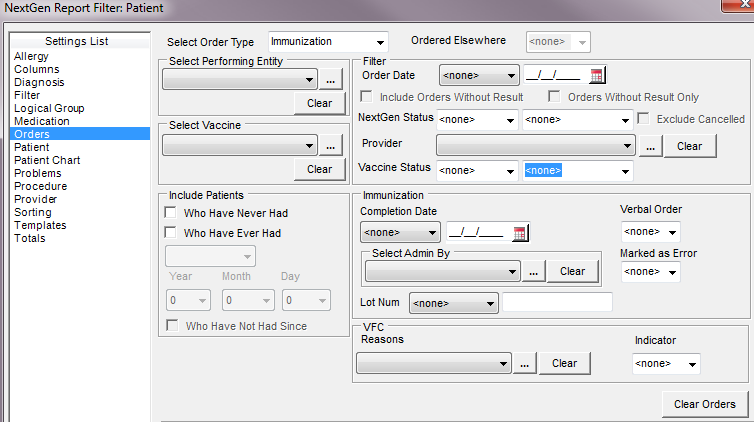
Task: Click the Order Date input field
Action: (x=556, y=75)
